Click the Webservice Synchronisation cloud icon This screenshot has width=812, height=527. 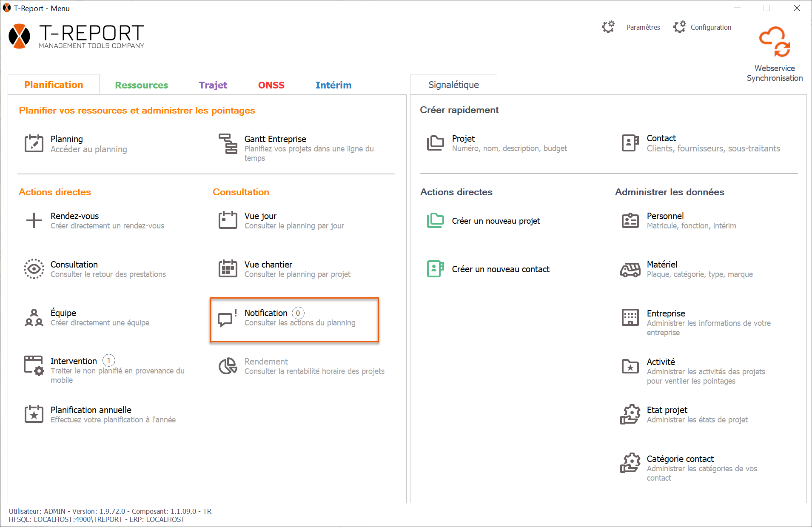[x=775, y=42]
